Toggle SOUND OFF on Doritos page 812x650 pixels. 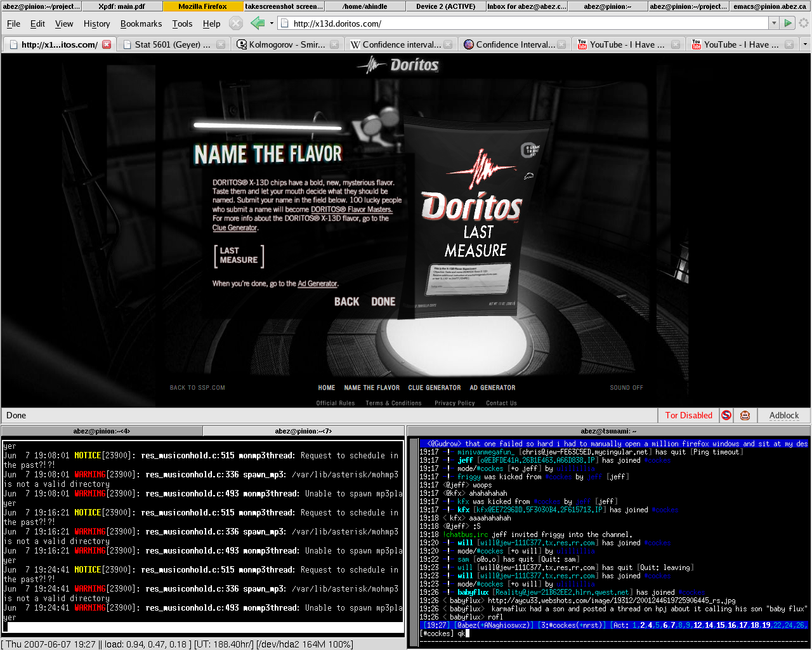[626, 388]
